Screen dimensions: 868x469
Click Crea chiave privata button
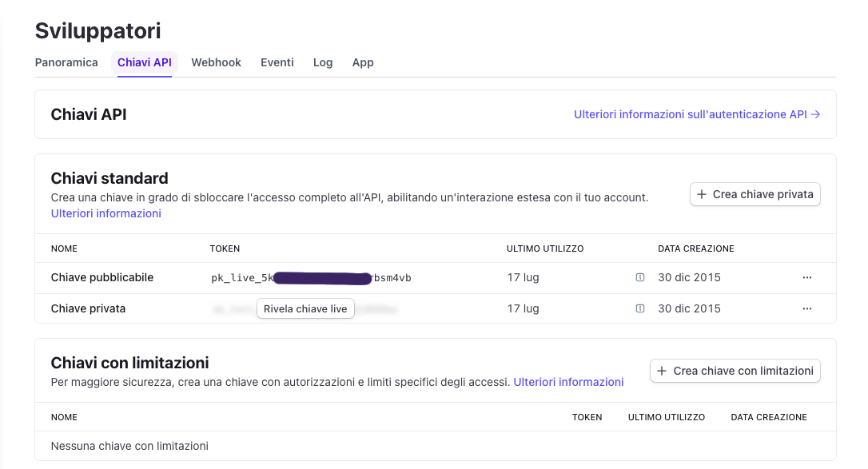click(x=755, y=194)
